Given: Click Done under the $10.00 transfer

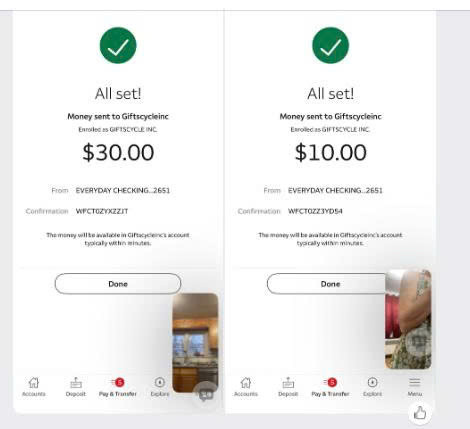Looking at the screenshot, I should pos(327,284).
